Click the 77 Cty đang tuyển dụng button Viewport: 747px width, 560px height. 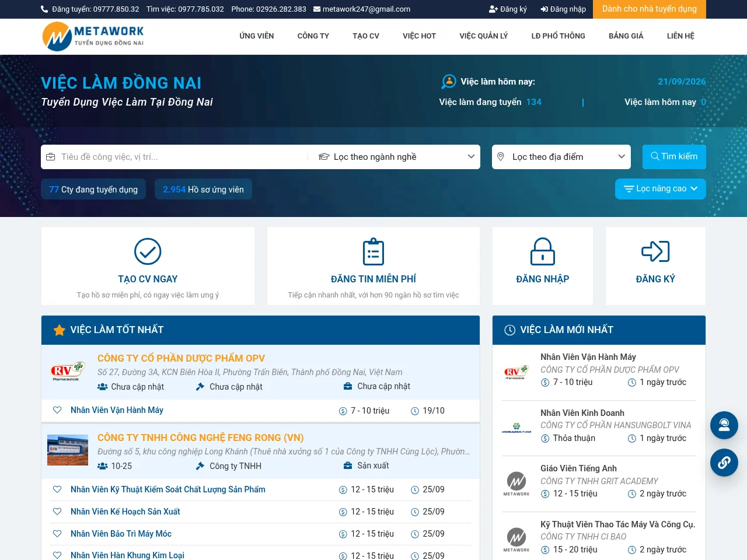click(x=93, y=190)
